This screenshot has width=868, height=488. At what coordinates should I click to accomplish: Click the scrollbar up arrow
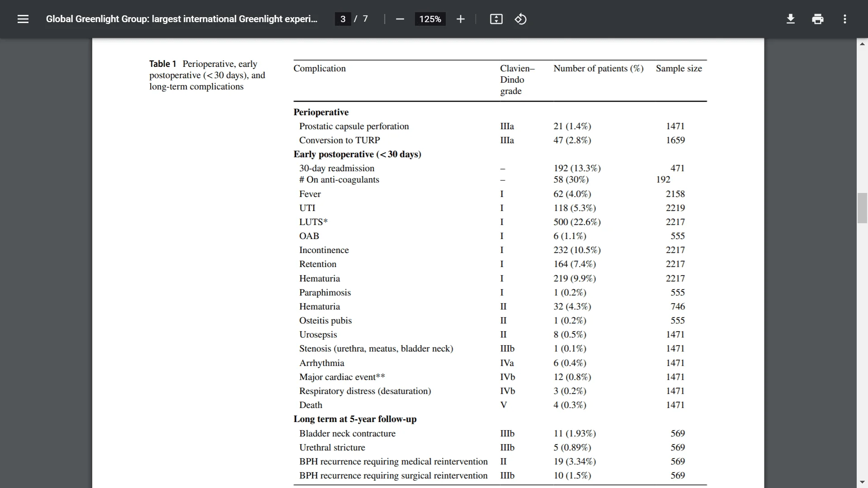click(862, 44)
